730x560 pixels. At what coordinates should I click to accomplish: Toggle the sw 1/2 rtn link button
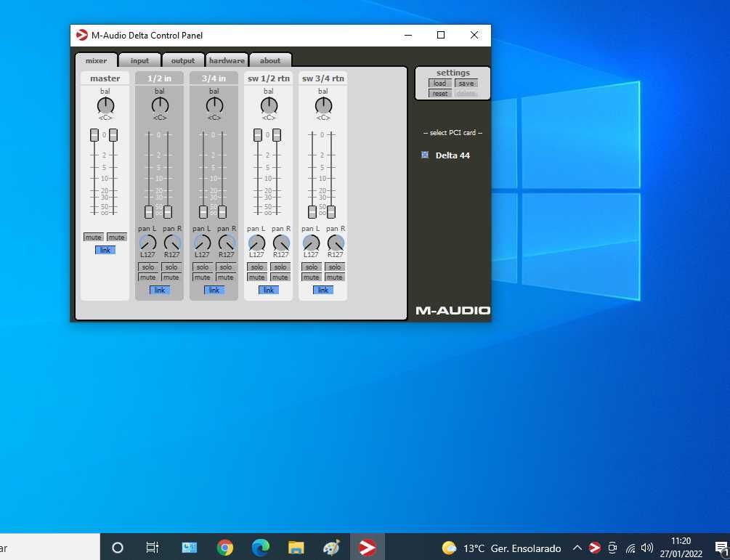[269, 290]
